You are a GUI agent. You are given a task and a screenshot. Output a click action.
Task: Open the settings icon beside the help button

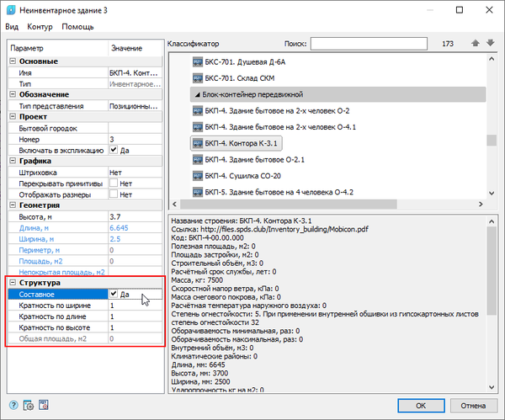click(x=29, y=405)
